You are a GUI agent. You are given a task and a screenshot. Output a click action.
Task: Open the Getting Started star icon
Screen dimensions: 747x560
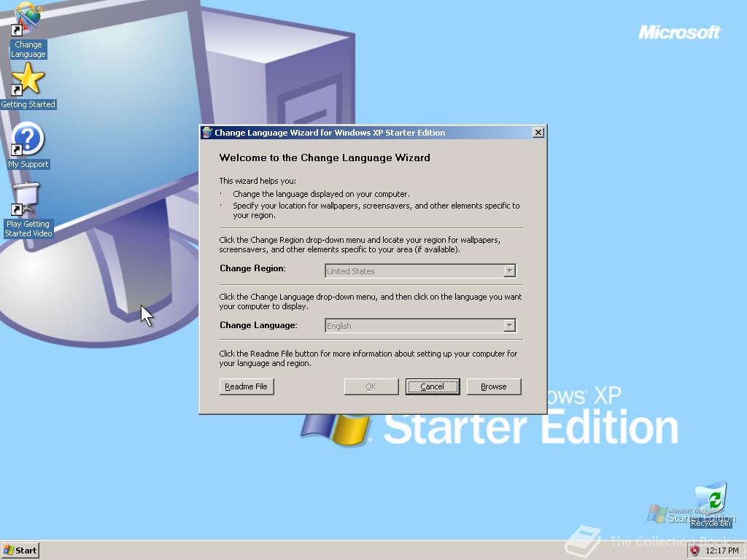click(28, 86)
